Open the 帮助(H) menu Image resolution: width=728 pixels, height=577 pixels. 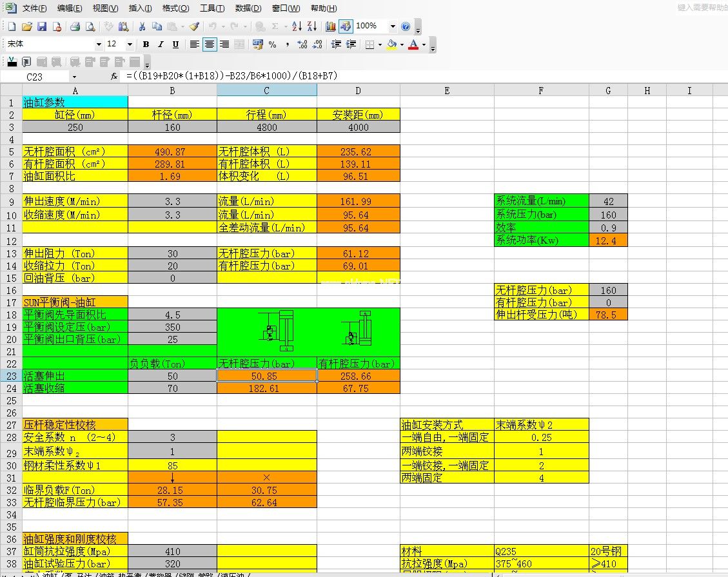(x=324, y=8)
